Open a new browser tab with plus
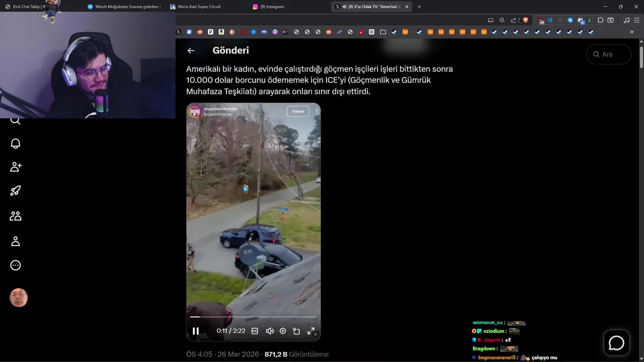Screen dimensions: 644x362 pos(419,7)
